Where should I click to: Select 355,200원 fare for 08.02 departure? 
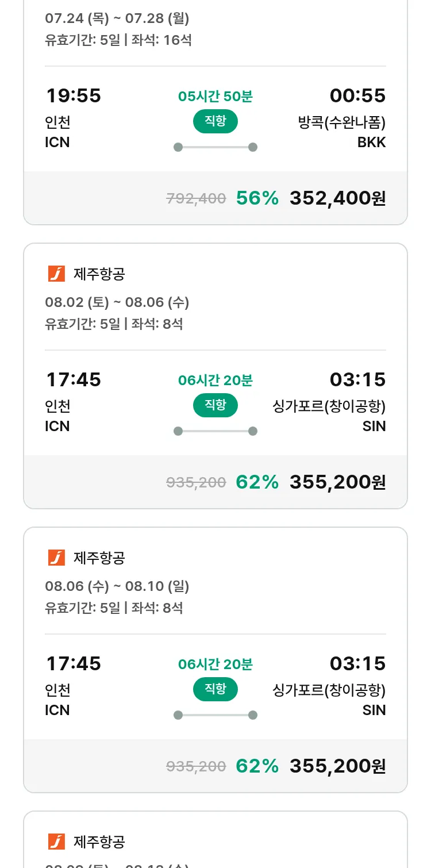337,482
